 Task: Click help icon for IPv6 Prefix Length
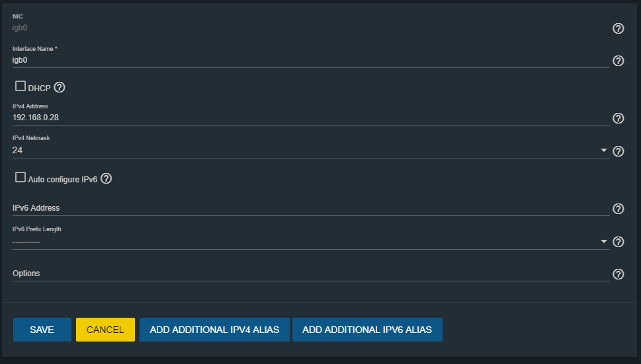tap(619, 242)
